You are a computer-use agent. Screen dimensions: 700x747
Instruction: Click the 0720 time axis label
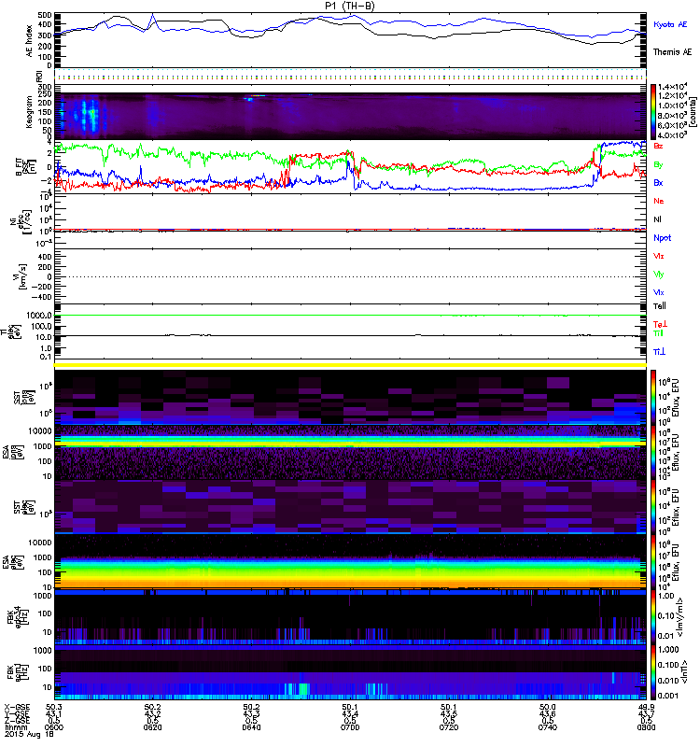point(449,727)
